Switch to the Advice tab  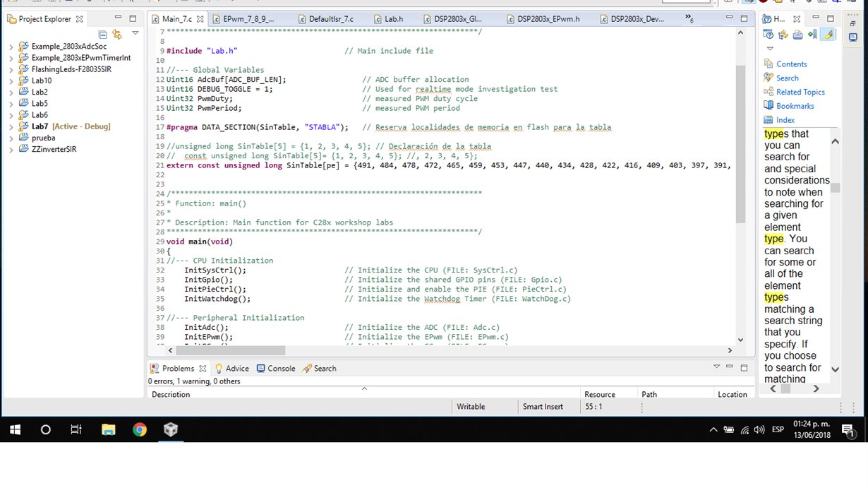coord(231,369)
